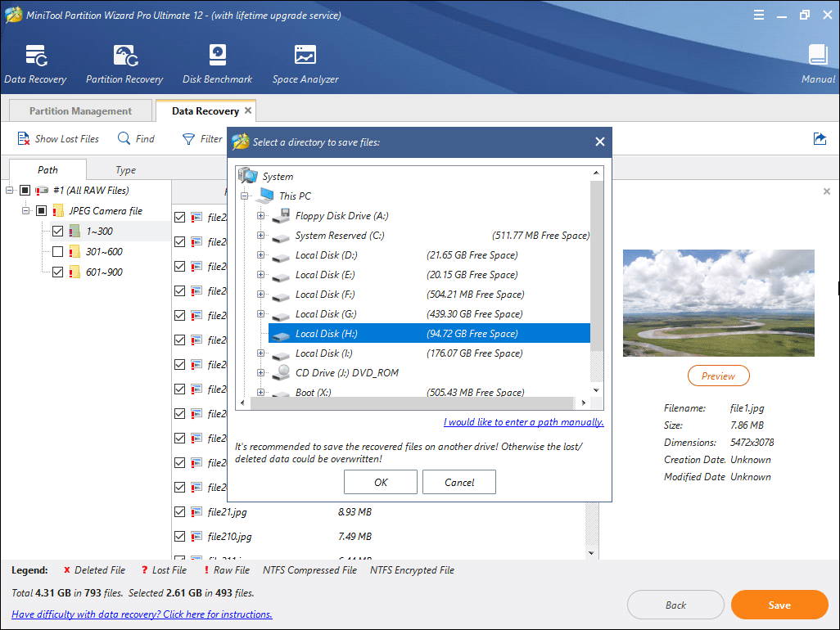Select the Partition Recovery tool
The image size is (840, 630).
124,63
